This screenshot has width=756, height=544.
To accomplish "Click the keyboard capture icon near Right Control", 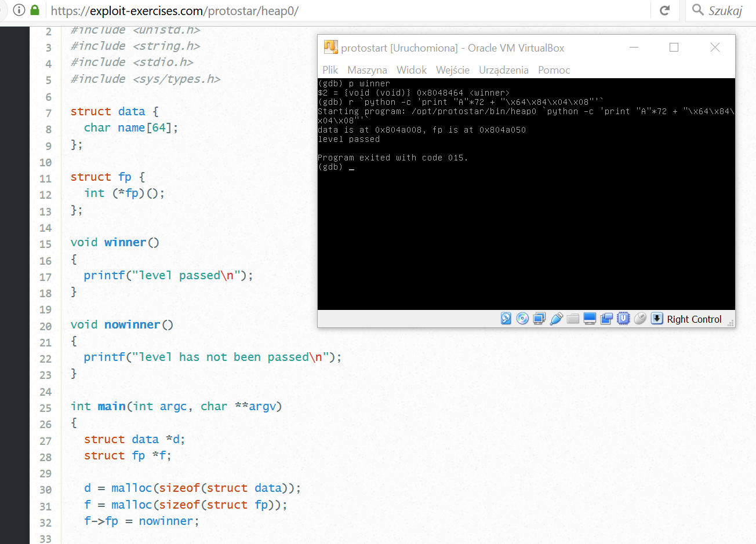I will click(657, 318).
